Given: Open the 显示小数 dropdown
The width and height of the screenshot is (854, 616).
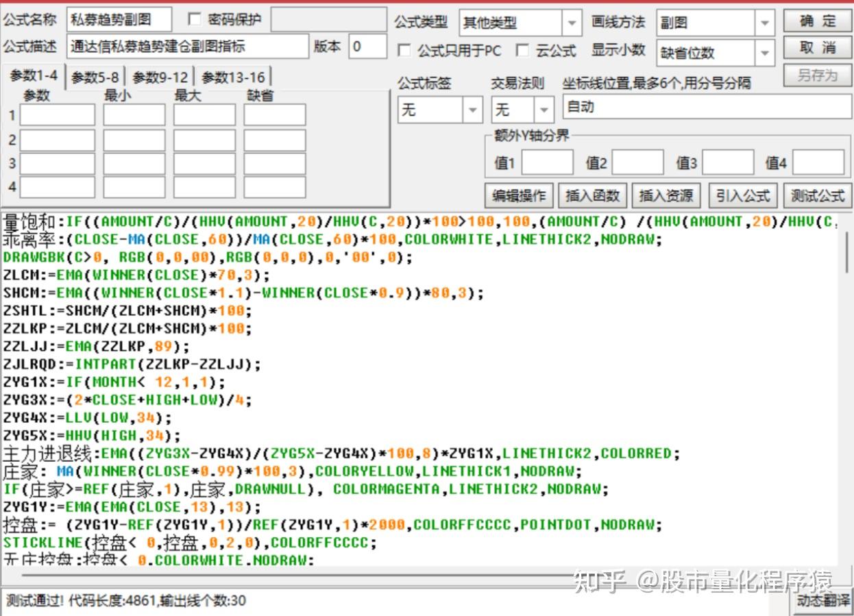Looking at the screenshot, I should (x=765, y=53).
